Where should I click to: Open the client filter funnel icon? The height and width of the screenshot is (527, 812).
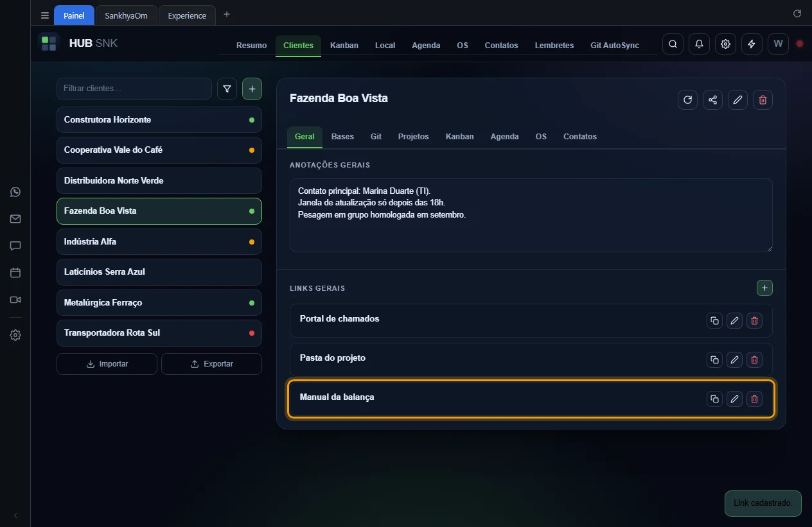(x=227, y=89)
